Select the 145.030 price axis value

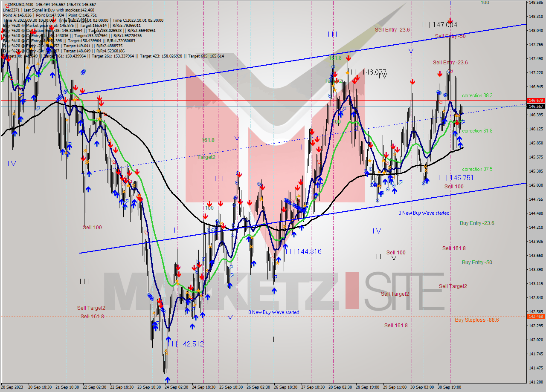[536, 185]
